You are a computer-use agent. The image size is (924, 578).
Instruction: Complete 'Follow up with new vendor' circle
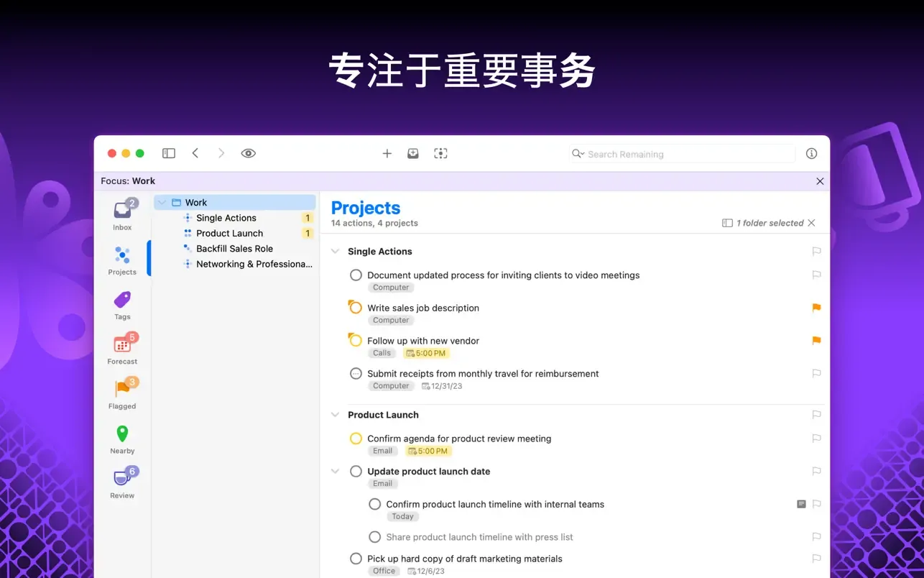click(356, 341)
